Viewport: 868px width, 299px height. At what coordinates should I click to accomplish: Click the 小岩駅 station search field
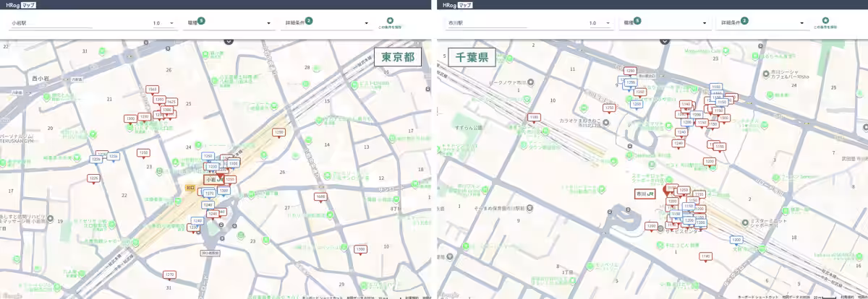(x=51, y=23)
